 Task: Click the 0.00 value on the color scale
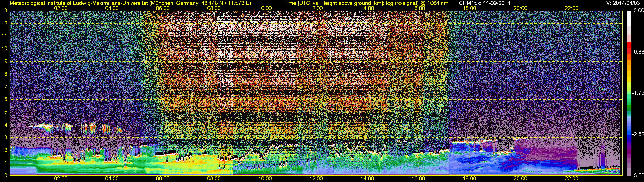tap(639, 10)
